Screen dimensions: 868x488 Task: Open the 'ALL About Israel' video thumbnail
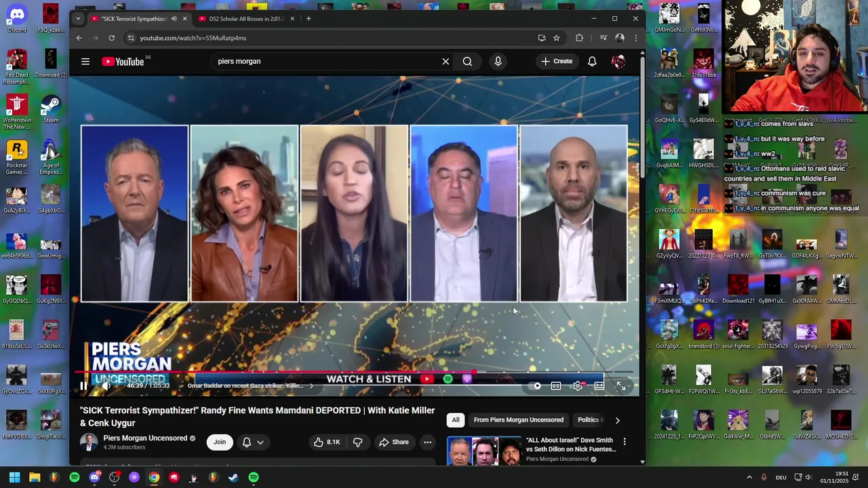click(484, 451)
